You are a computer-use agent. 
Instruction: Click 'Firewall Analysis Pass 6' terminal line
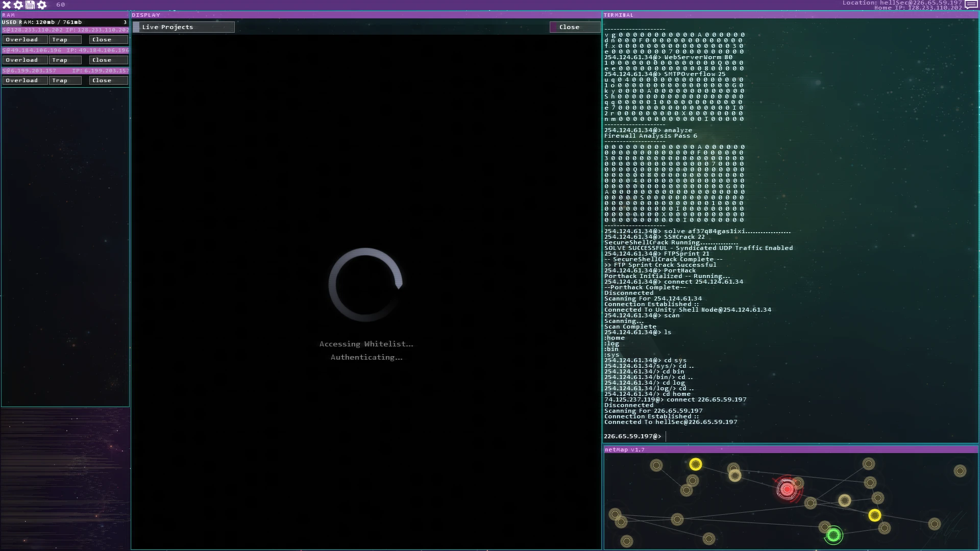tap(651, 136)
